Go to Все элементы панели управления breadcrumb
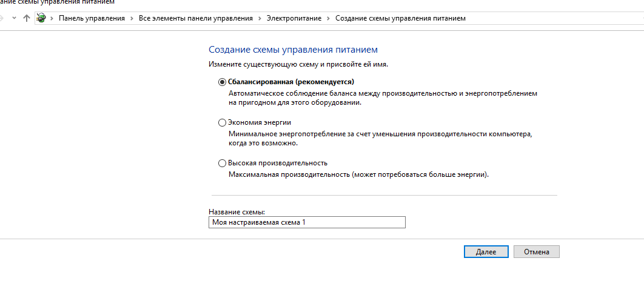This screenshot has height=281, width=644. [x=196, y=18]
